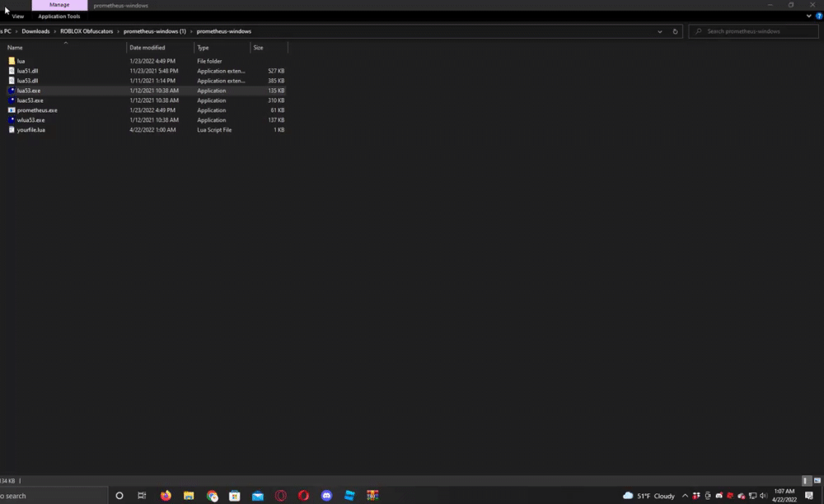
Task: Open the clock showing 1:07 AM
Action: coord(784,496)
